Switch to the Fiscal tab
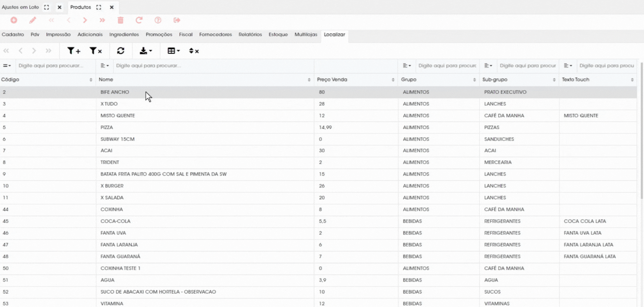Image resolution: width=644 pixels, height=307 pixels. pyautogui.click(x=186, y=35)
